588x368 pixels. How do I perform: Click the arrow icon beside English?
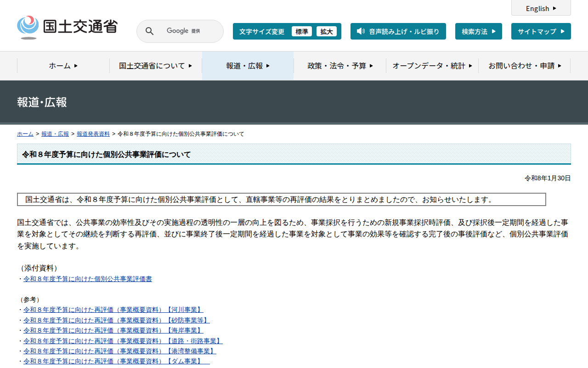pyautogui.click(x=554, y=8)
